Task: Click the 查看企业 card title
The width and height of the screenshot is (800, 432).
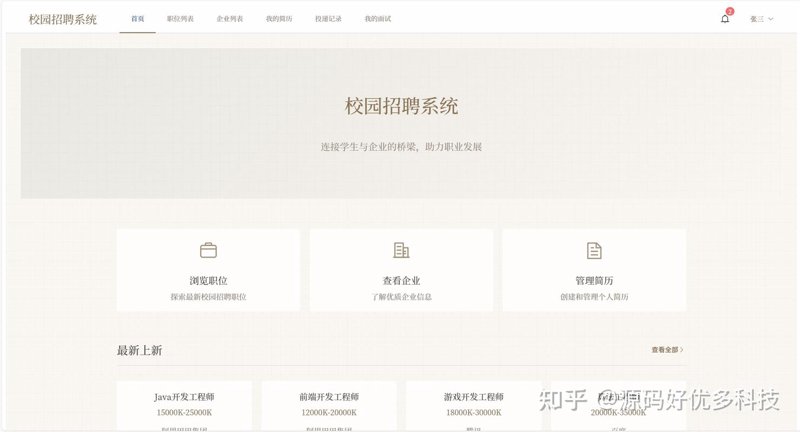Action: pos(401,281)
